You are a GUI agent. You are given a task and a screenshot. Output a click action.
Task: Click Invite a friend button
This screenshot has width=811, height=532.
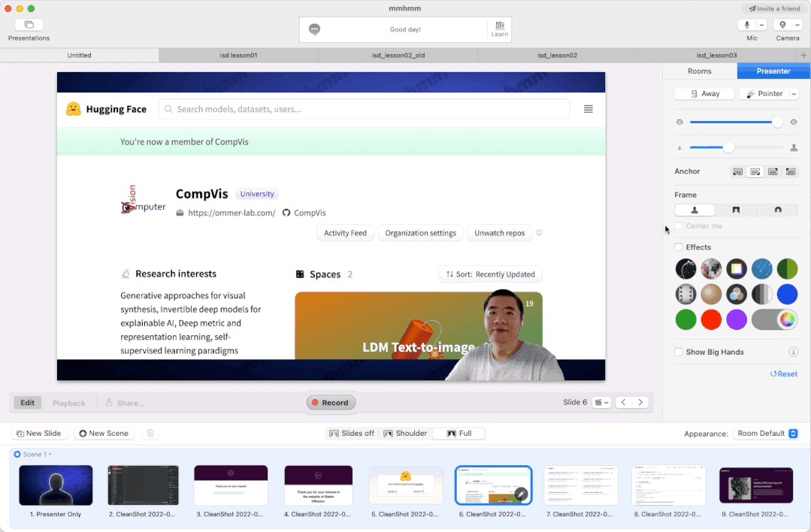774,8
